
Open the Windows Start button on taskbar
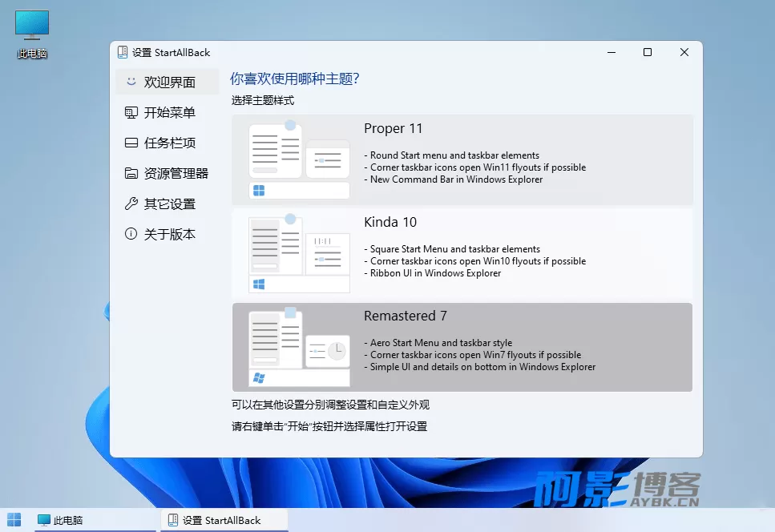click(14, 520)
